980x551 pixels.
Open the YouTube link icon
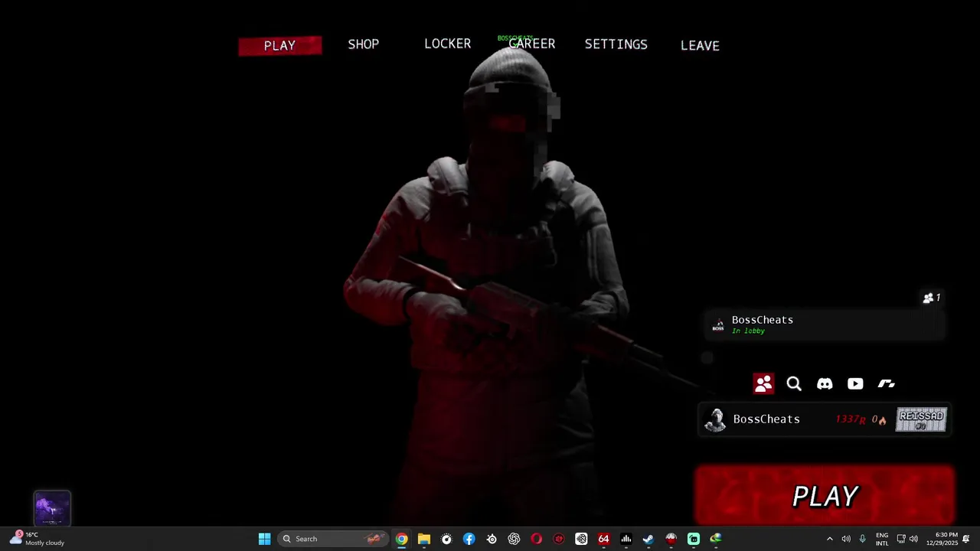(x=855, y=383)
